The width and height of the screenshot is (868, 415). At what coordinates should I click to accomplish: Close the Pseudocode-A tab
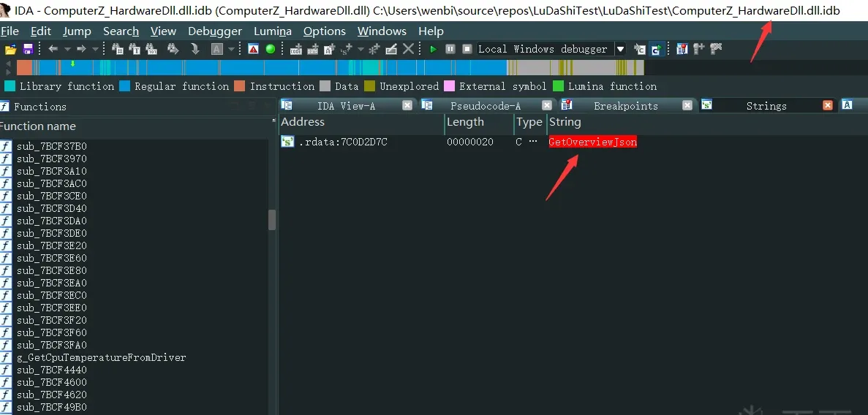coord(547,105)
